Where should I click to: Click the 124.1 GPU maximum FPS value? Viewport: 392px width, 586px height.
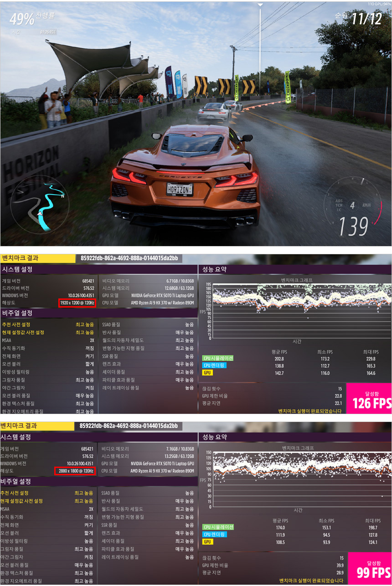pyautogui.click(x=372, y=542)
